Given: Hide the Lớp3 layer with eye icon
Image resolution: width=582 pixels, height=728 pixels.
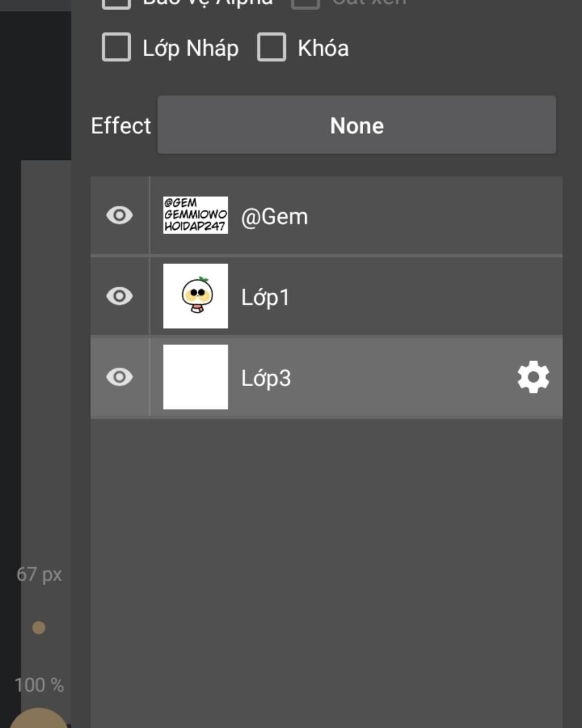Looking at the screenshot, I should 119,377.
